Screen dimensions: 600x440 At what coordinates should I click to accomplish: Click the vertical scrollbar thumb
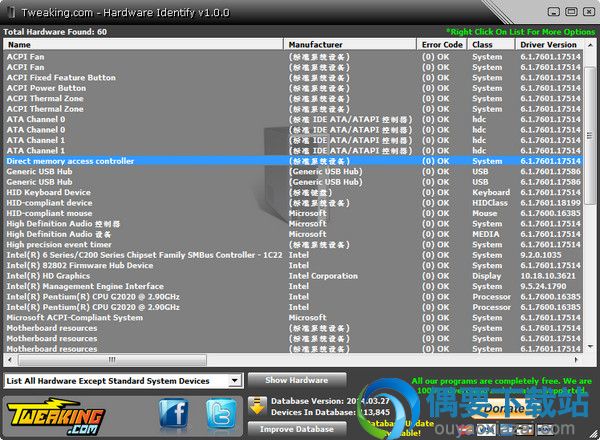pyautogui.click(x=590, y=136)
